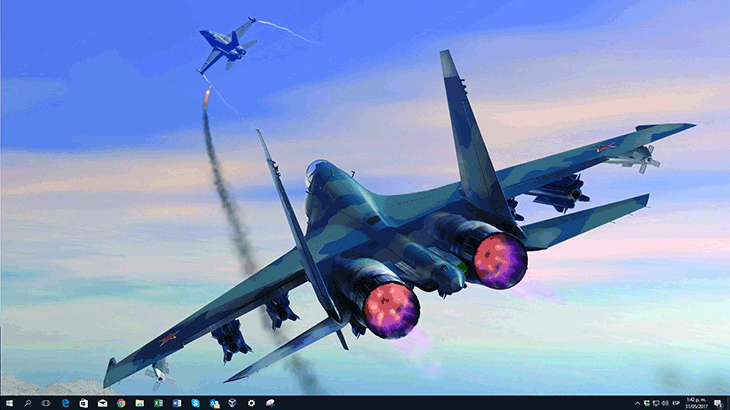
Task: Expand hidden system tray icons chevron
Action: point(637,403)
